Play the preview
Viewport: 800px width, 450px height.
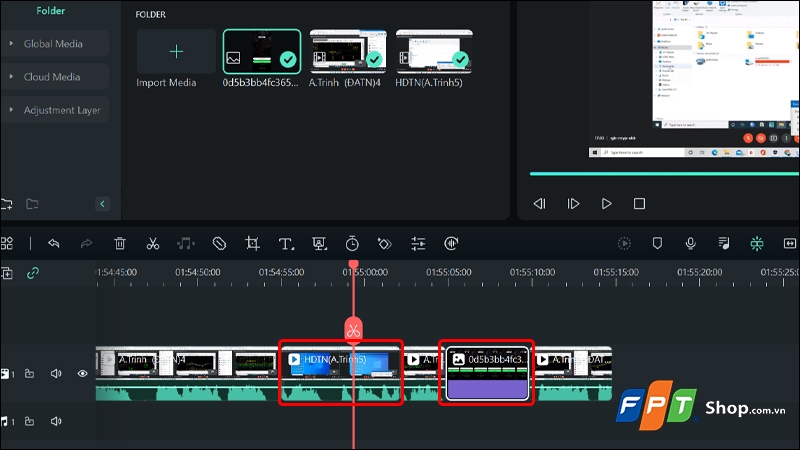[606, 204]
